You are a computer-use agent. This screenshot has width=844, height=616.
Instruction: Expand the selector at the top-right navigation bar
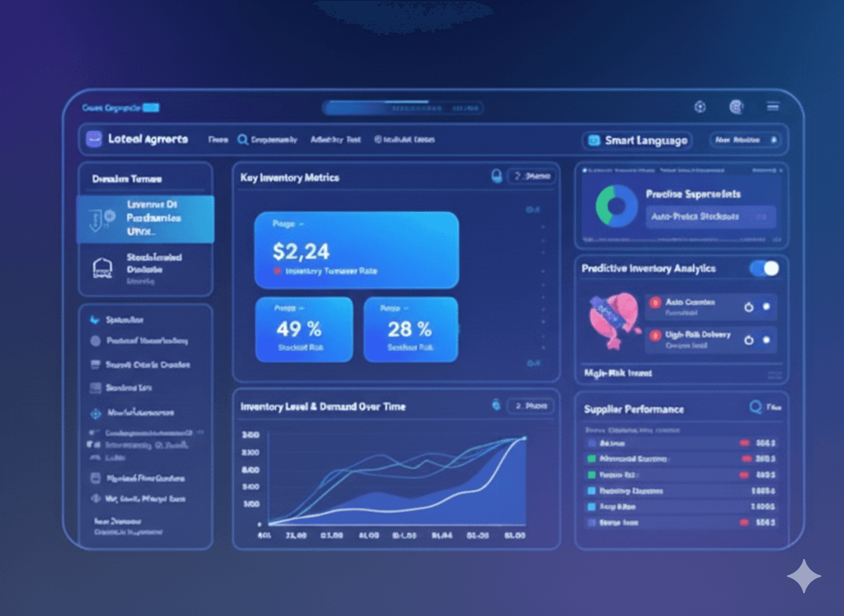(x=746, y=140)
